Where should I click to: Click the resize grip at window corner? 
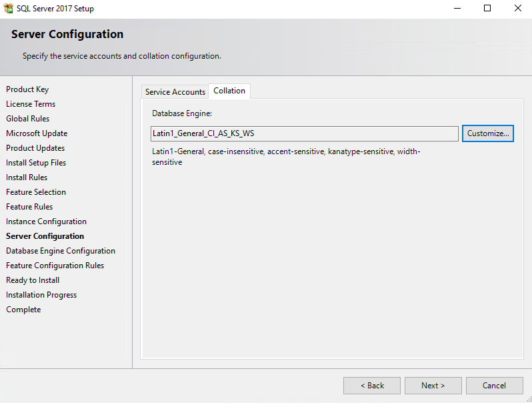[528, 399]
